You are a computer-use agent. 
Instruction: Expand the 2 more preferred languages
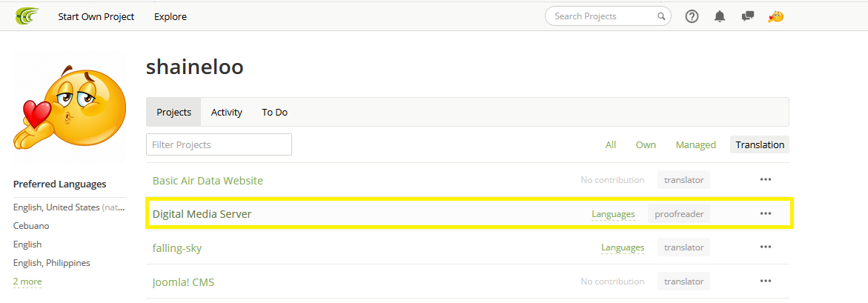click(27, 282)
